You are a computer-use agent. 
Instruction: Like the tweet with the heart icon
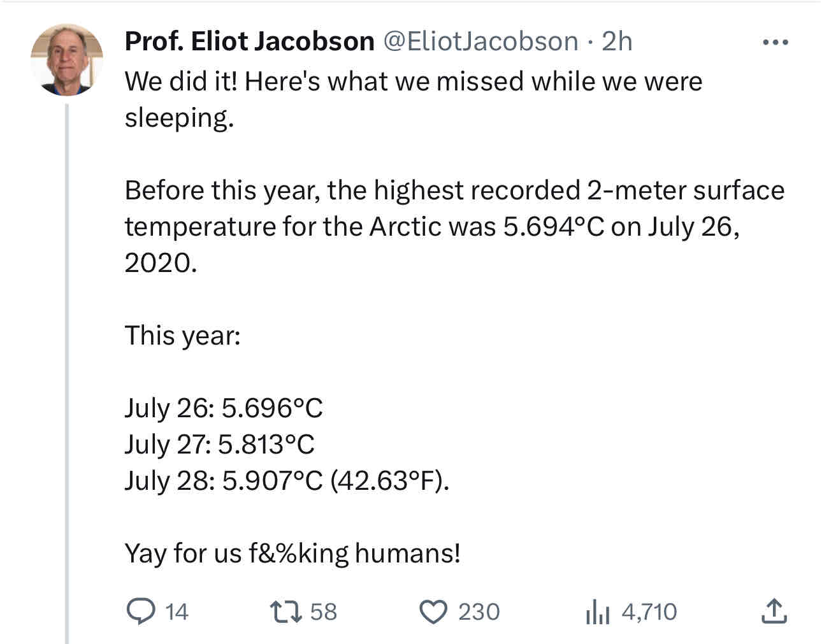click(x=433, y=612)
